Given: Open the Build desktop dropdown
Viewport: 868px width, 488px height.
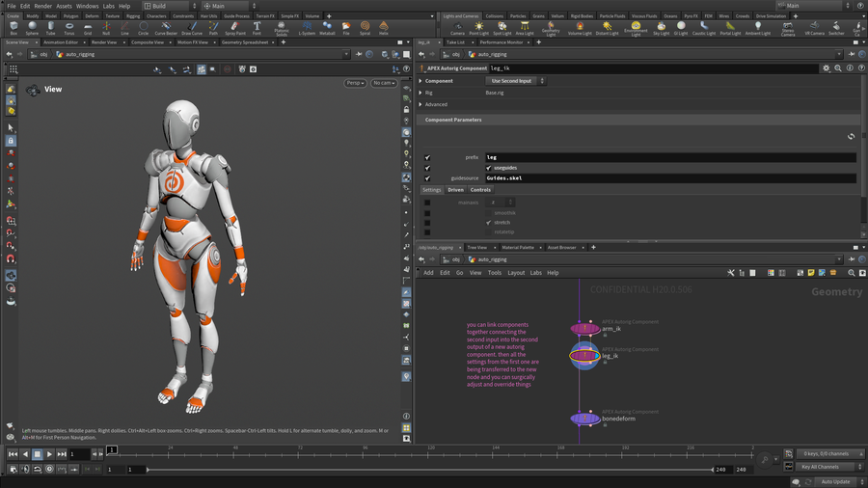Looking at the screenshot, I should 171,6.
